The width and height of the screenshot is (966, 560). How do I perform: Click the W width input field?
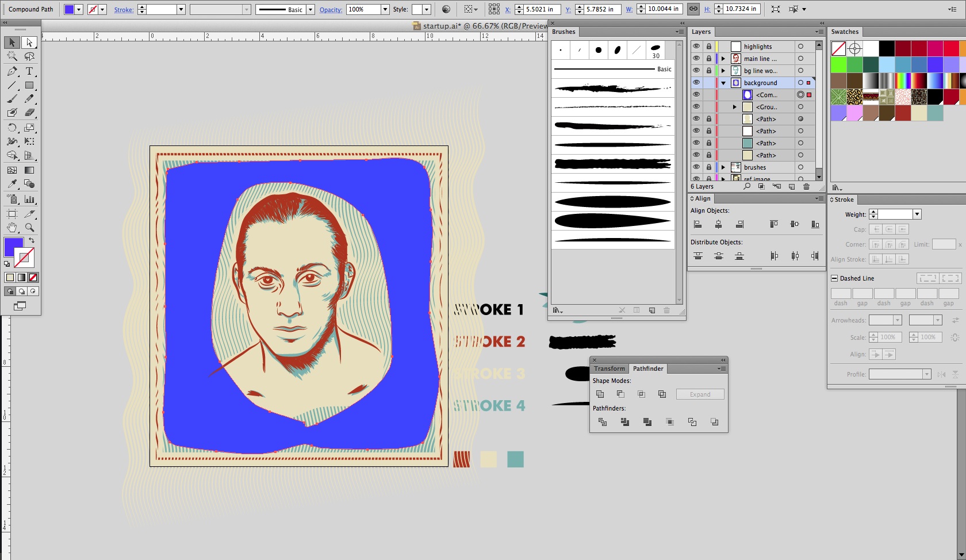663,9
